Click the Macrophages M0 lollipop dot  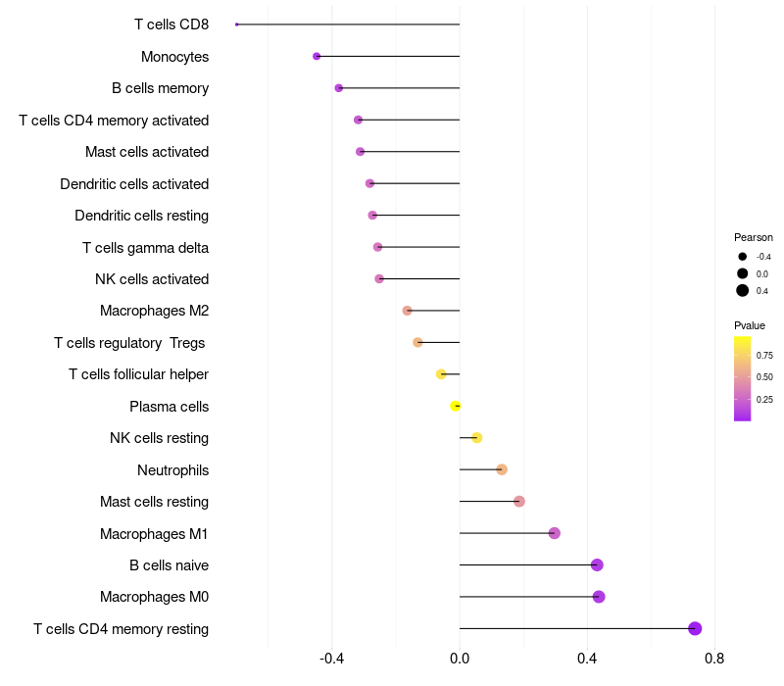599,597
